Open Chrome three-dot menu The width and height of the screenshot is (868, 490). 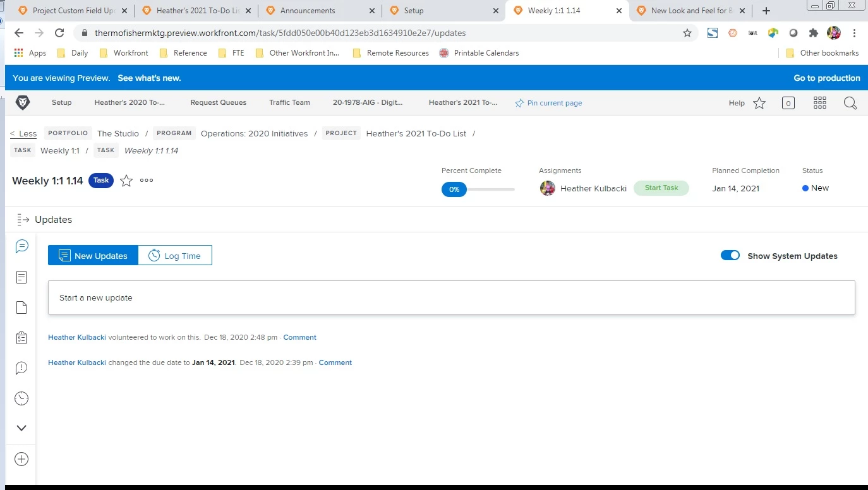(x=855, y=33)
